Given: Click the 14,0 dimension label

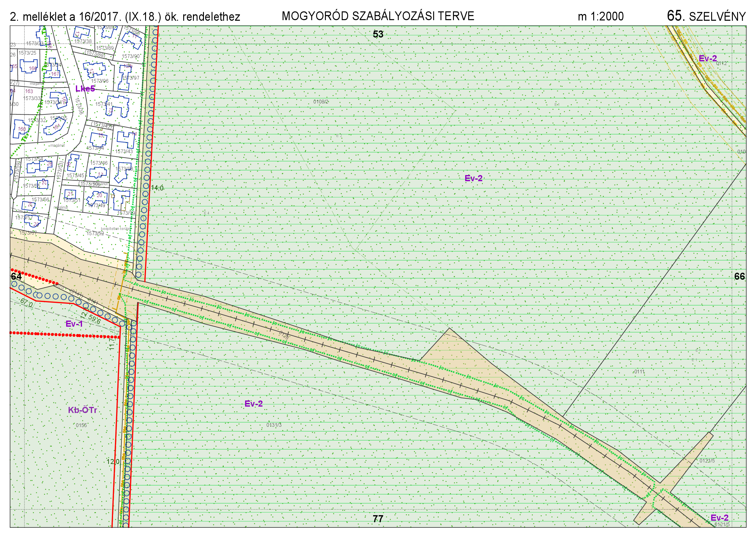Looking at the screenshot, I should pos(157,188).
